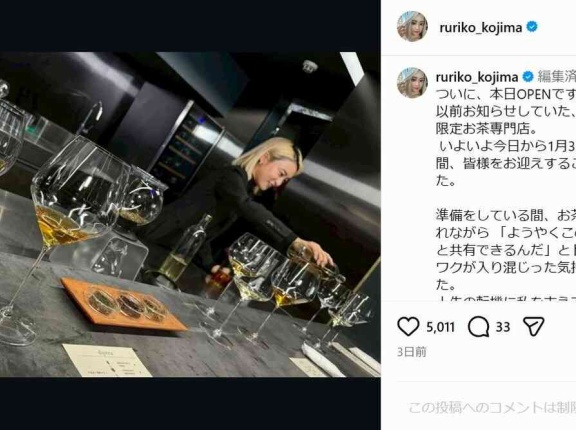Click the comments restricted notice text
This screenshot has height=430, width=576.
click(492, 408)
